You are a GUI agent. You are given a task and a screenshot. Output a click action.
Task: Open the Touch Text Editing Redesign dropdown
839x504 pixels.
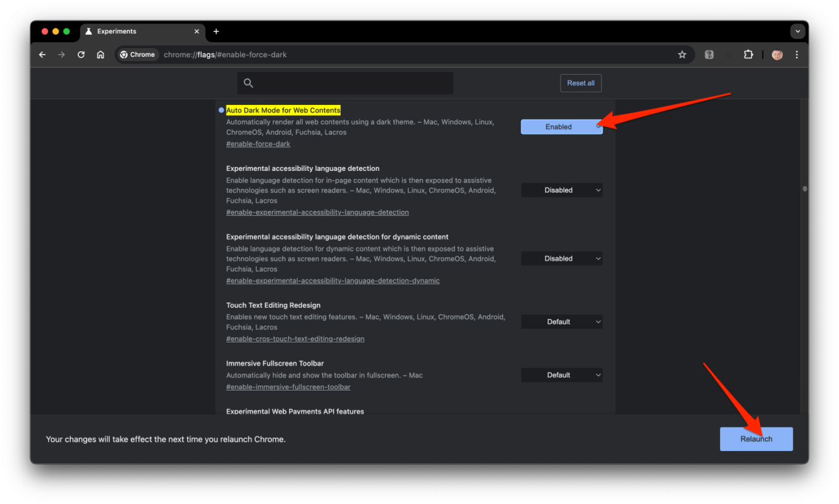click(x=561, y=321)
